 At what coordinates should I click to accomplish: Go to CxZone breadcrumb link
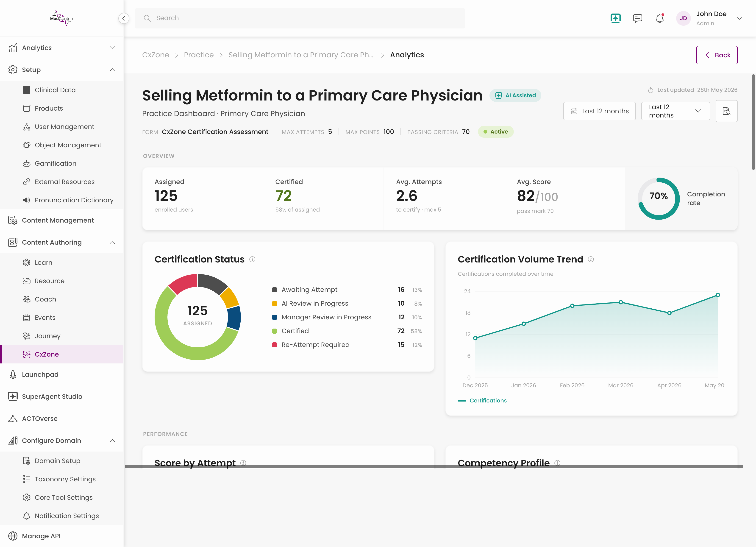point(156,55)
